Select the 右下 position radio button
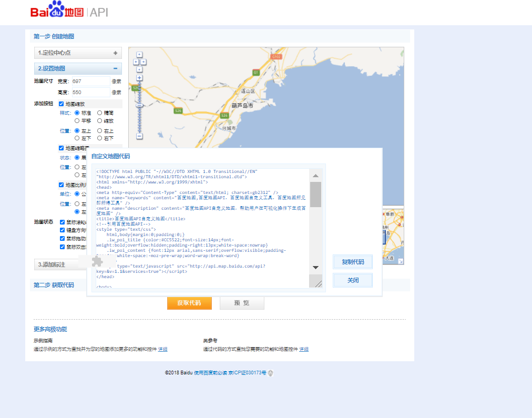The image size is (532, 418). 100,138
